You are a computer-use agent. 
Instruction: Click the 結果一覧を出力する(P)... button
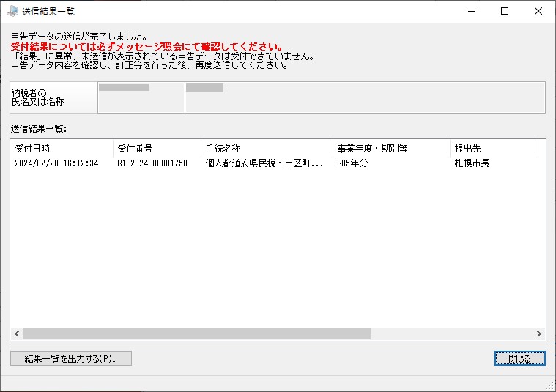point(71,358)
